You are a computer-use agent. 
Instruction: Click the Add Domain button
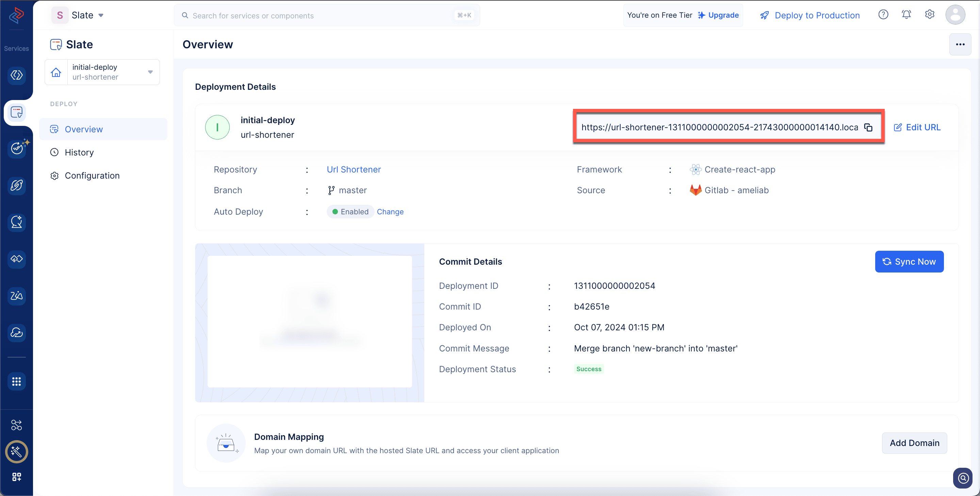[x=914, y=443]
